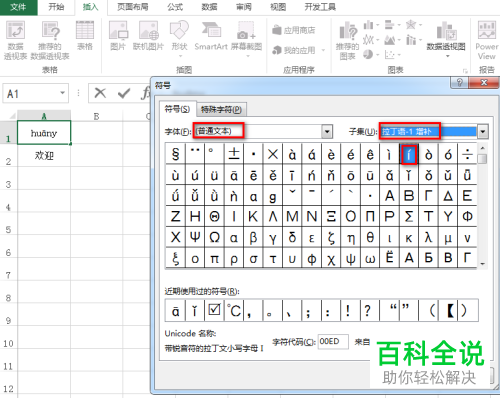Image resolution: width=500 pixels, height=398 pixels.
Task: Confirm entry with formula bar checkmark
Action: (124, 93)
